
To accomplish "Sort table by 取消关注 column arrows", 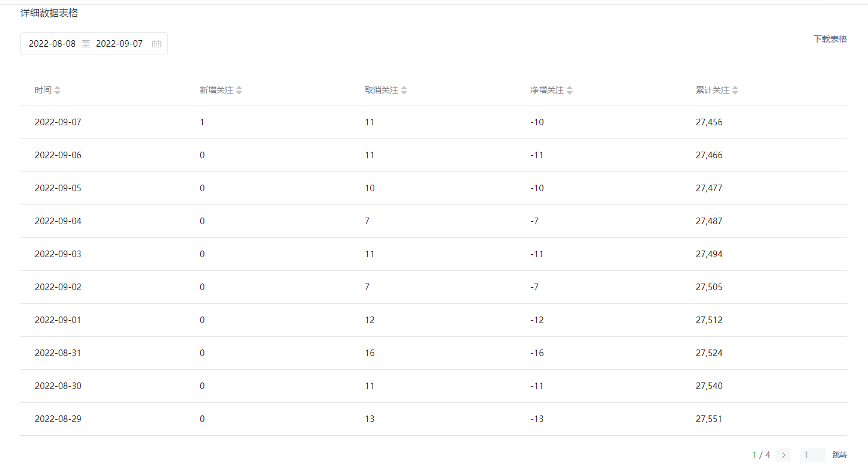I will [x=404, y=91].
